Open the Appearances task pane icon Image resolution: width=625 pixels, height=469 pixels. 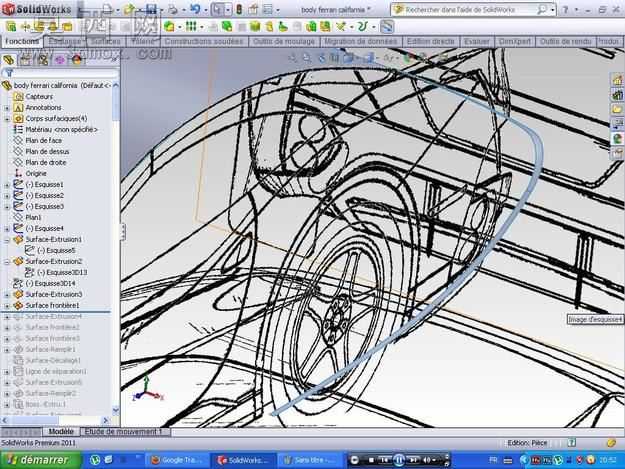tap(618, 138)
